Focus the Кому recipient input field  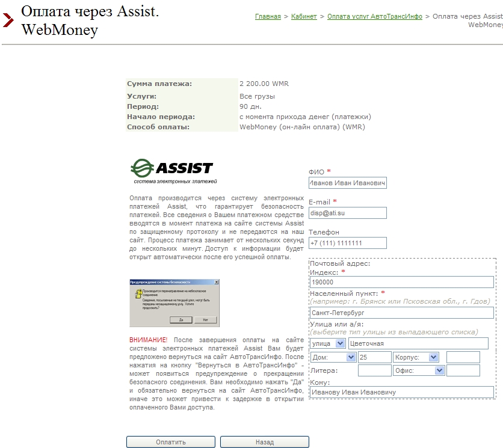[401, 392]
